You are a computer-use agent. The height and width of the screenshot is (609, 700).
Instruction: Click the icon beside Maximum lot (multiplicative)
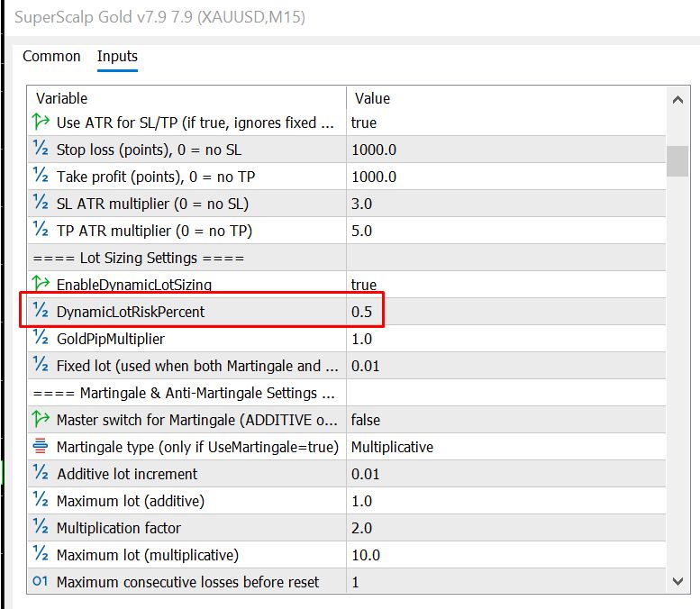(41, 554)
